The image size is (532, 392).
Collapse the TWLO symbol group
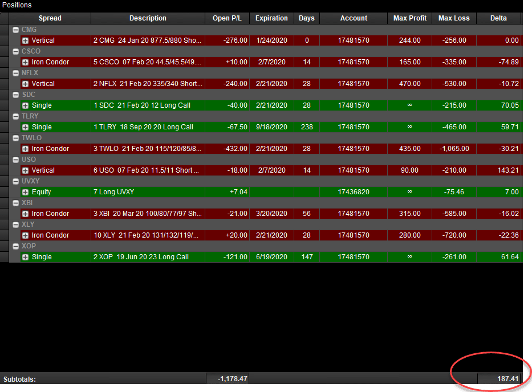pos(15,138)
